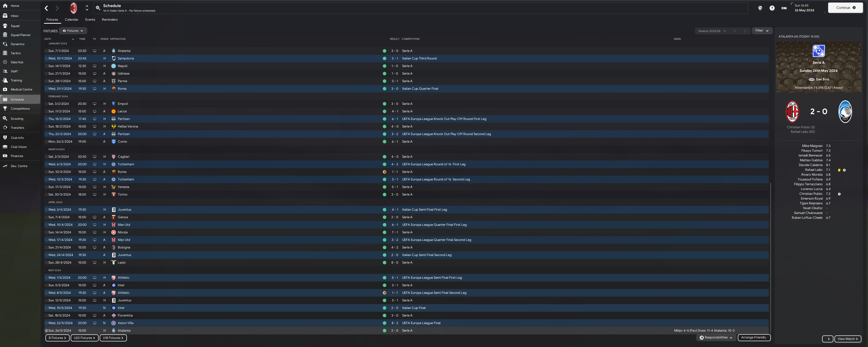Toggle the first fixture visibility icon
The image size is (868, 347).
[x=46, y=51]
